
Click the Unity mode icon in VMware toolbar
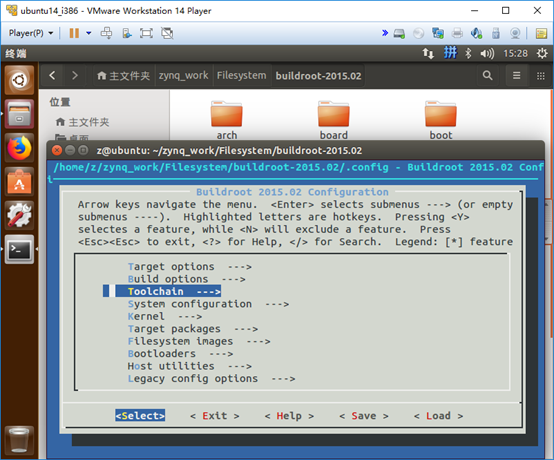tap(167, 33)
